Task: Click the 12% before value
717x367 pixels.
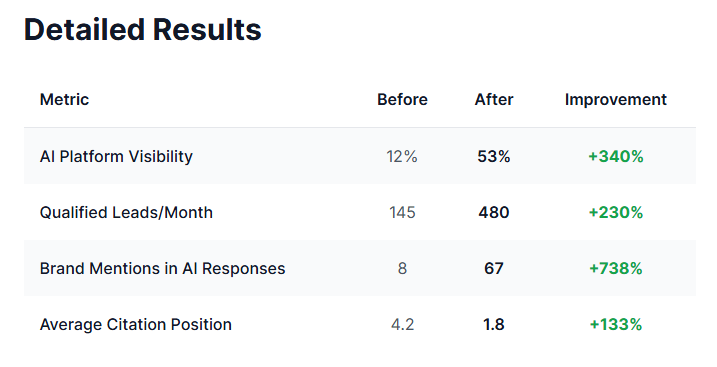Action: click(402, 156)
